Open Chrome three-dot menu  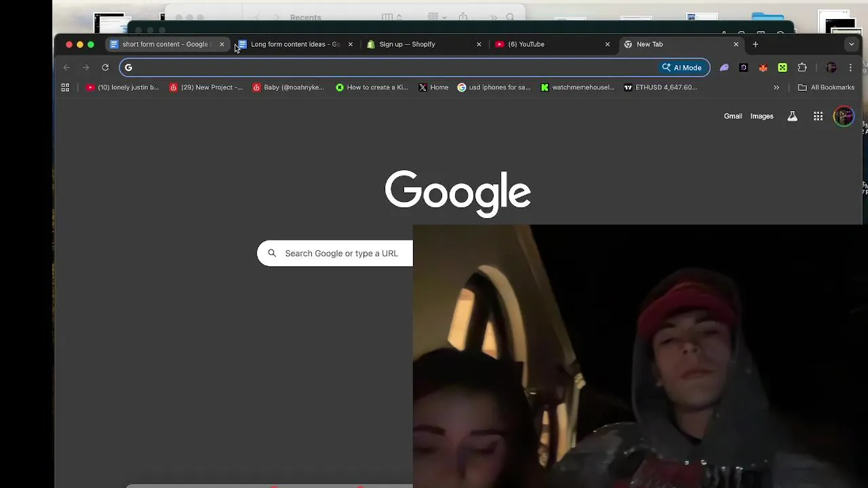[850, 67]
